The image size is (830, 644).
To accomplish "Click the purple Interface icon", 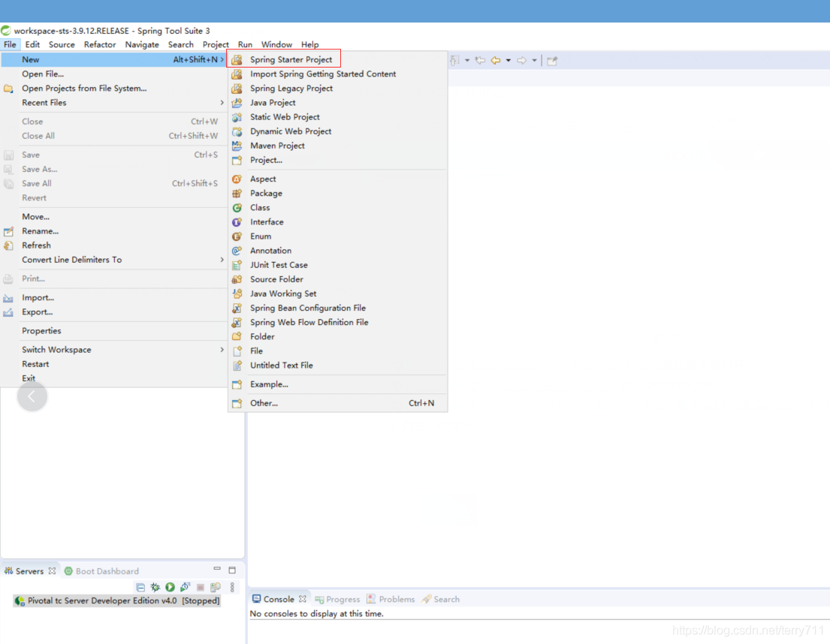I will pyautogui.click(x=237, y=222).
